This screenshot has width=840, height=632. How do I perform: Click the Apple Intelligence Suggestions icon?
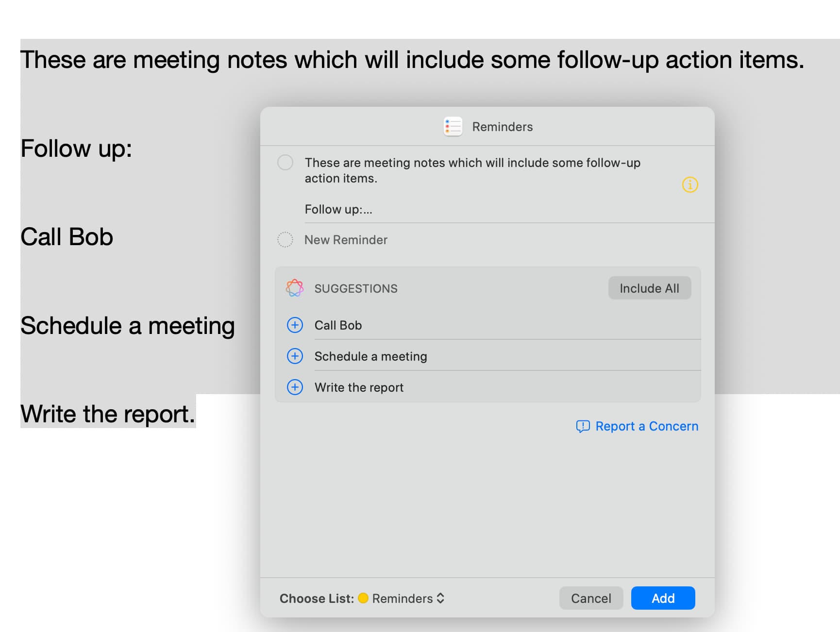coord(295,288)
